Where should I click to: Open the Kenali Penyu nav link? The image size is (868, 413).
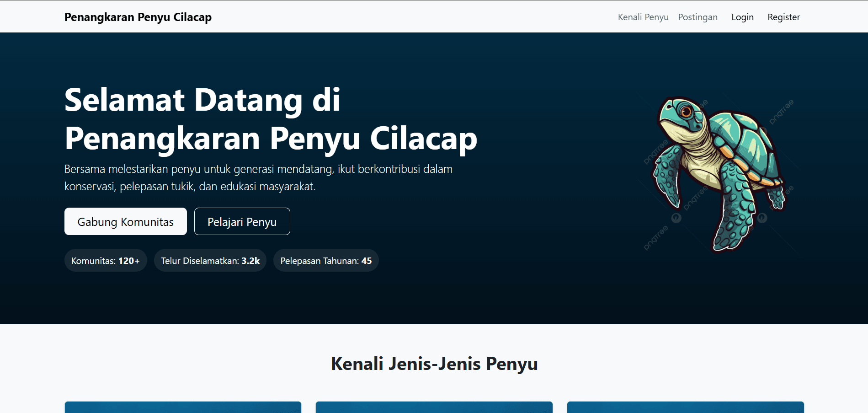tap(643, 17)
